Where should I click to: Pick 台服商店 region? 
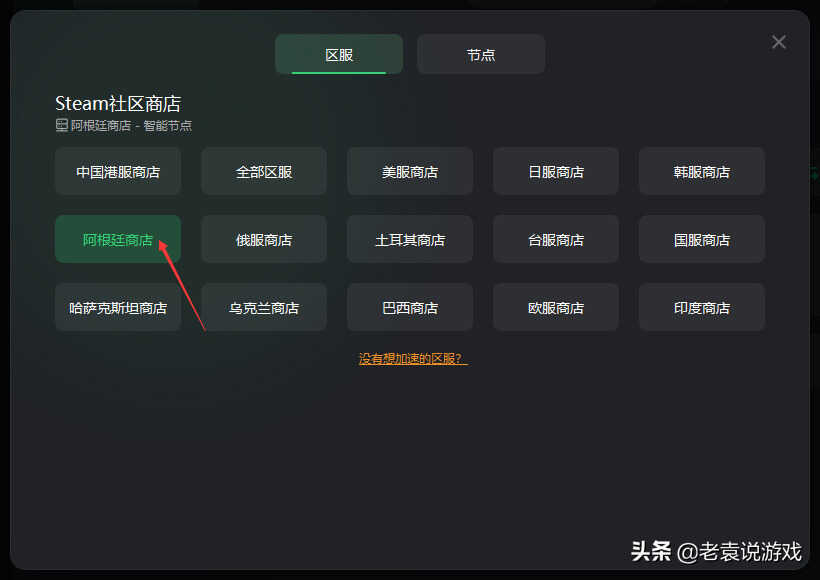click(556, 240)
